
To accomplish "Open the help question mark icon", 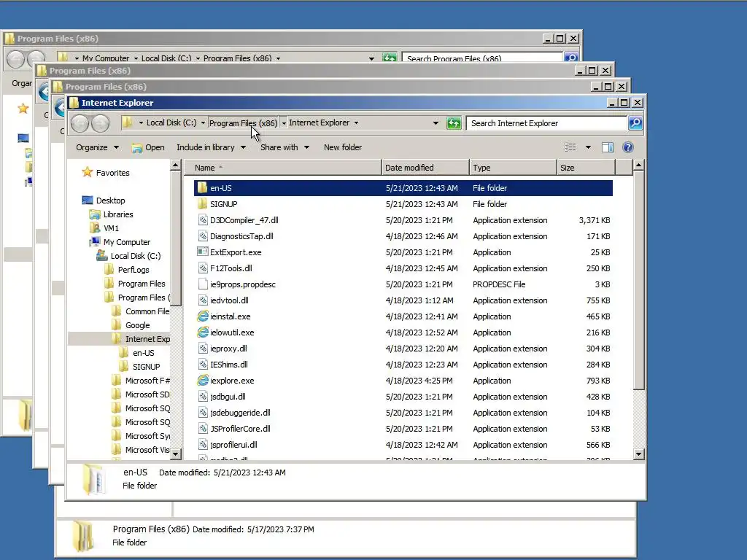I will [x=628, y=147].
